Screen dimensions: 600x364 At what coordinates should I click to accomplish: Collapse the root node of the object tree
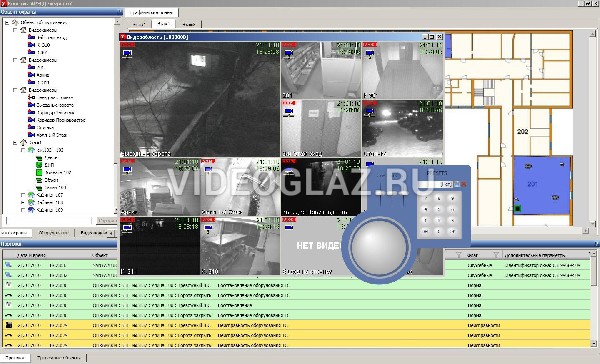pyautogui.click(x=7, y=23)
